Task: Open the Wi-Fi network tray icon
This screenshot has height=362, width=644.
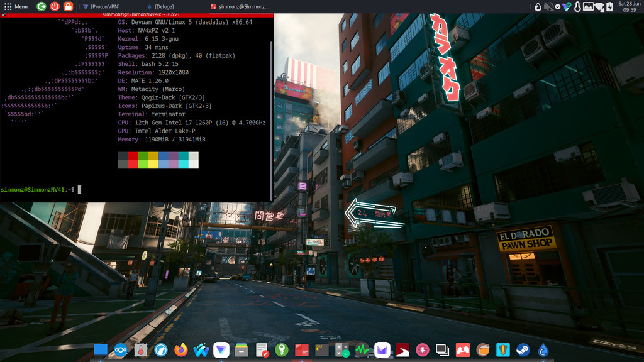Action: (599, 7)
